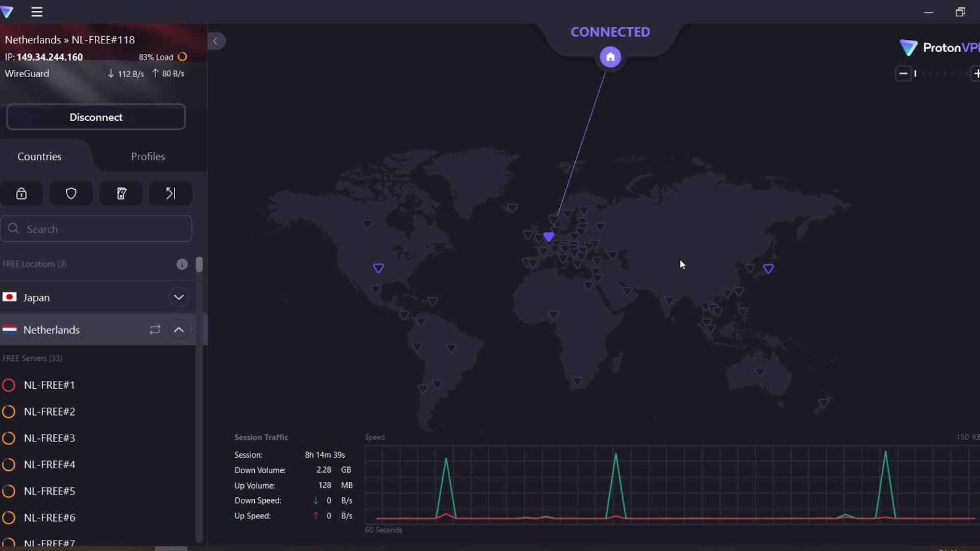Screen dimensions: 980x551
Task: Toggle Port Forwarding arrow icon
Action: (x=171, y=193)
